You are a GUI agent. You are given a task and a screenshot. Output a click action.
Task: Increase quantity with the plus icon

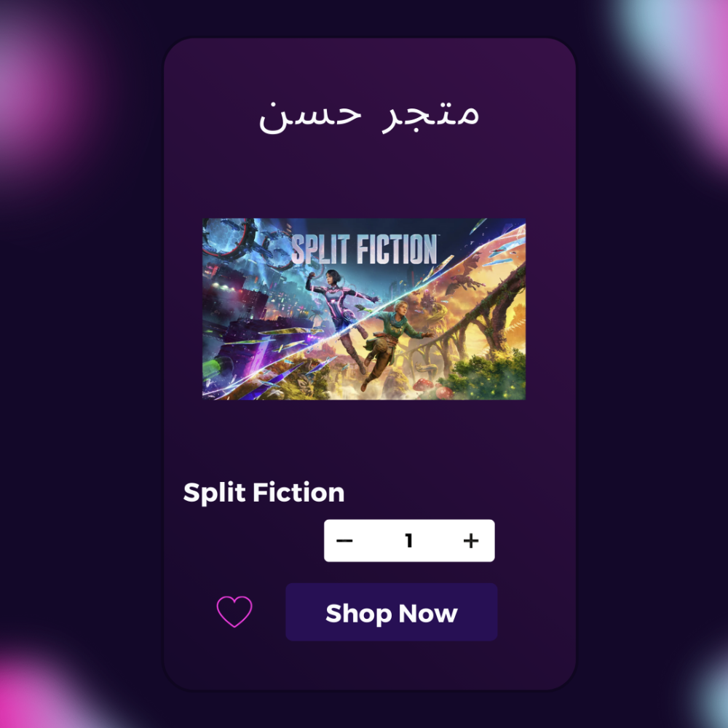click(x=471, y=540)
